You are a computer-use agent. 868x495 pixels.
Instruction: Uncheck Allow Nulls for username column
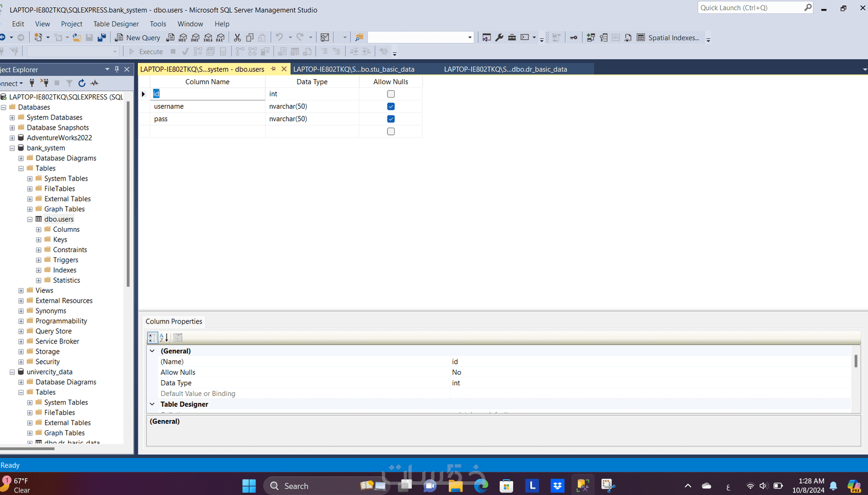click(x=391, y=106)
